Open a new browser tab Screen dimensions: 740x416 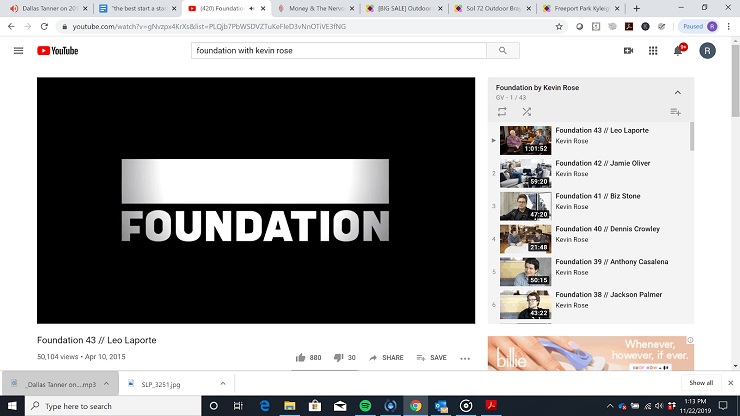pyautogui.click(x=636, y=8)
